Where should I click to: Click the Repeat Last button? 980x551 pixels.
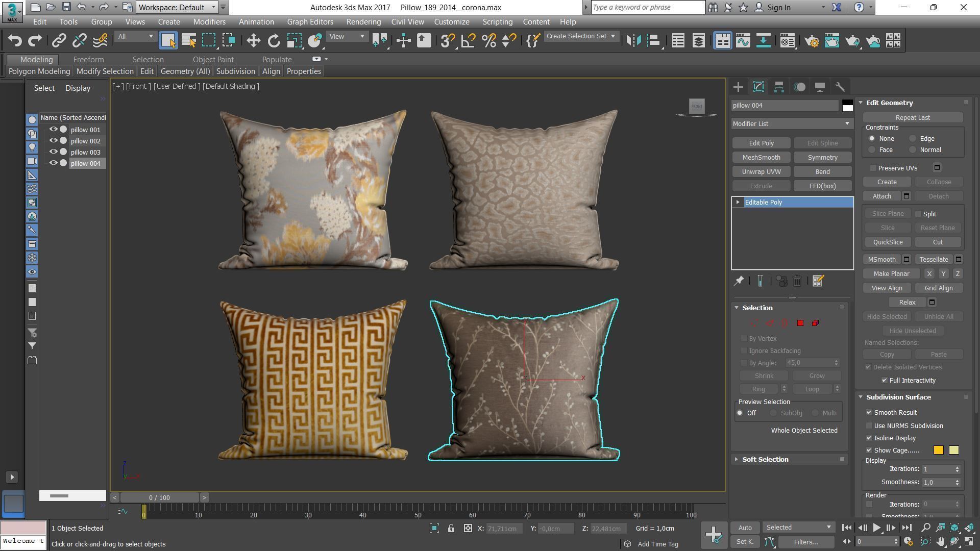point(913,117)
